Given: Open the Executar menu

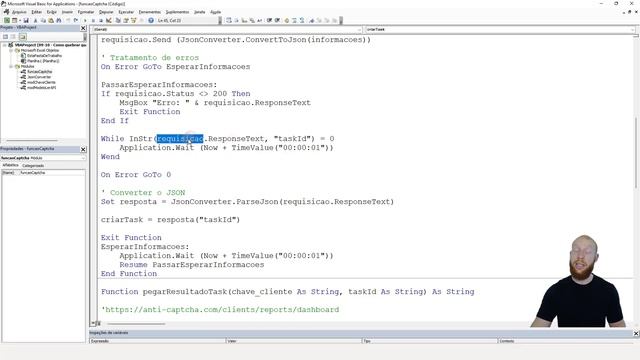Looking at the screenshot, I should pos(126,12).
